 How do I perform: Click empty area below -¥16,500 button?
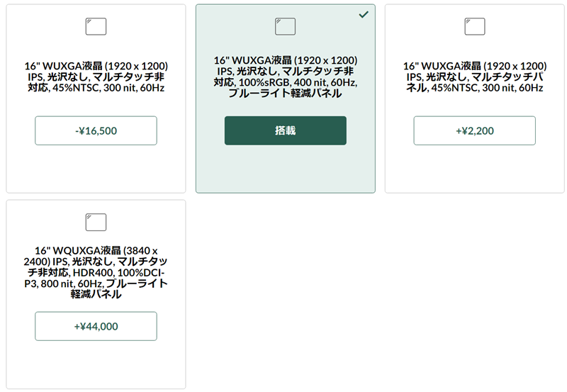tap(96, 169)
